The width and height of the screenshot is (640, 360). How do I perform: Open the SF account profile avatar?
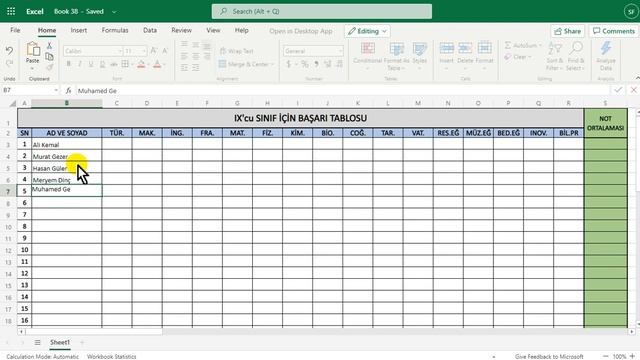(x=631, y=11)
